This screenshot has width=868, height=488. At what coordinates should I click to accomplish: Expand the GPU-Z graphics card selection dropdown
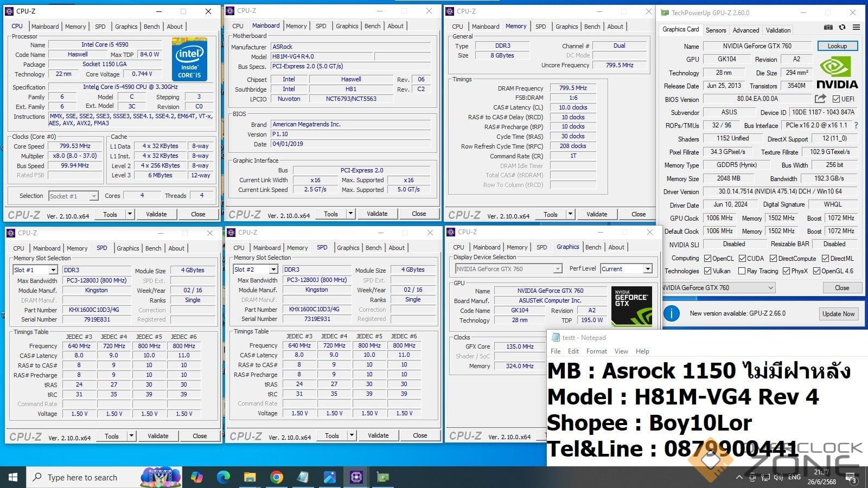771,288
